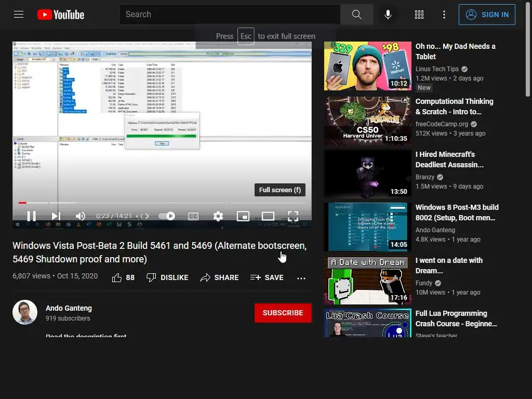Viewport: 532px width, 399px height.
Task: Click the SUBSCRIBE button
Action: tap(283, 313)
